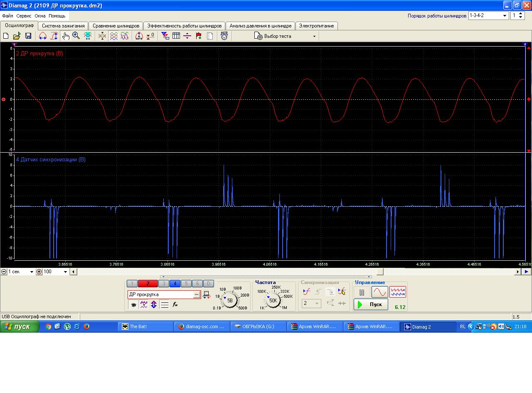The height and width of the screenshot is (393, 532).
Task: Click the zero-level offset icon
Action: coord(150,36)
